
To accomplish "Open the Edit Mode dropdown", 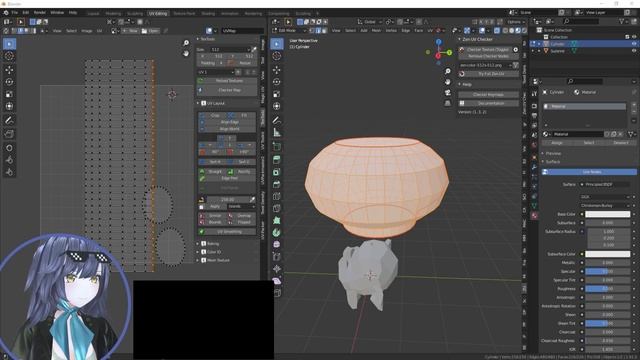I will coord(290,31).
